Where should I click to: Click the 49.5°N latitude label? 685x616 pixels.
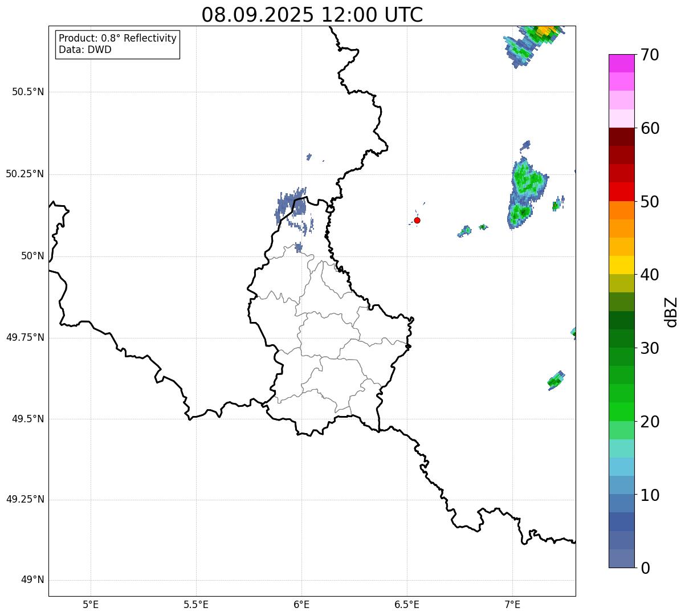(28, 419)
